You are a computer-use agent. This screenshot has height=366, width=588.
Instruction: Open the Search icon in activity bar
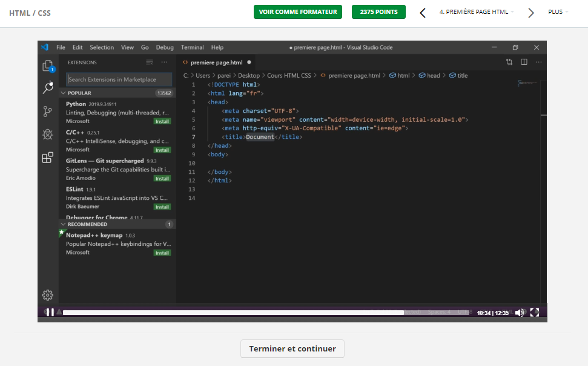pyautogui.click(x=48, y=87)
